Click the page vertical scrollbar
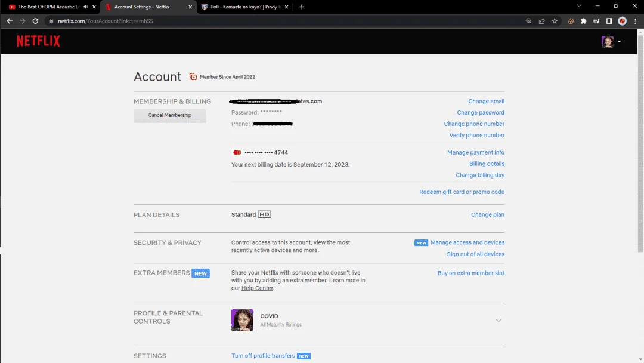The image size is (644, 363). point(640,144)
